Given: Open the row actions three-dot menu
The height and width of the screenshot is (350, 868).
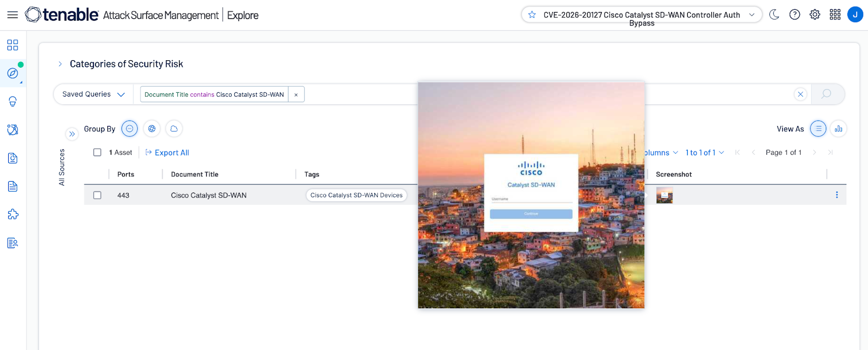Looking at the screenshot, I should (x=837, y=195).
